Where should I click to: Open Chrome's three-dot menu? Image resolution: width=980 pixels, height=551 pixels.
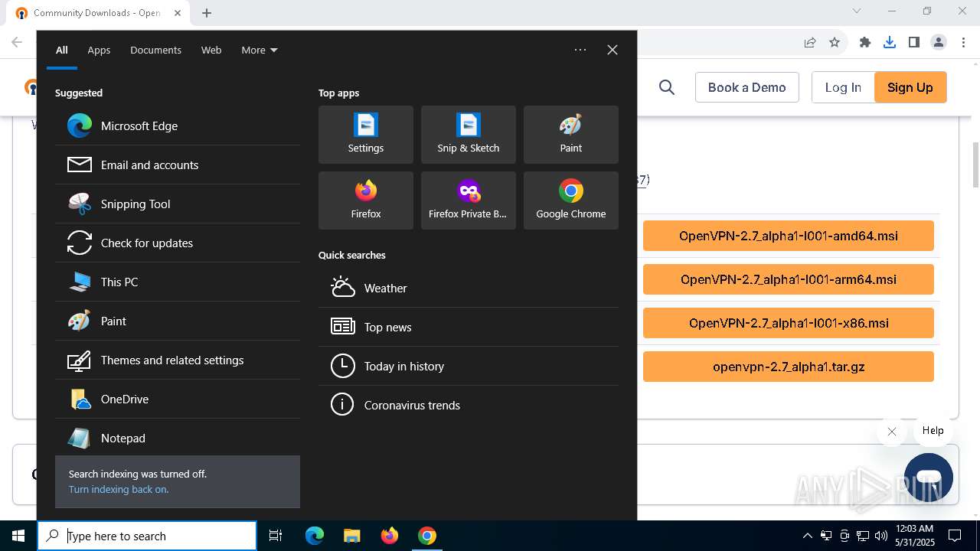pyautogui.click(x=963, y=43)
